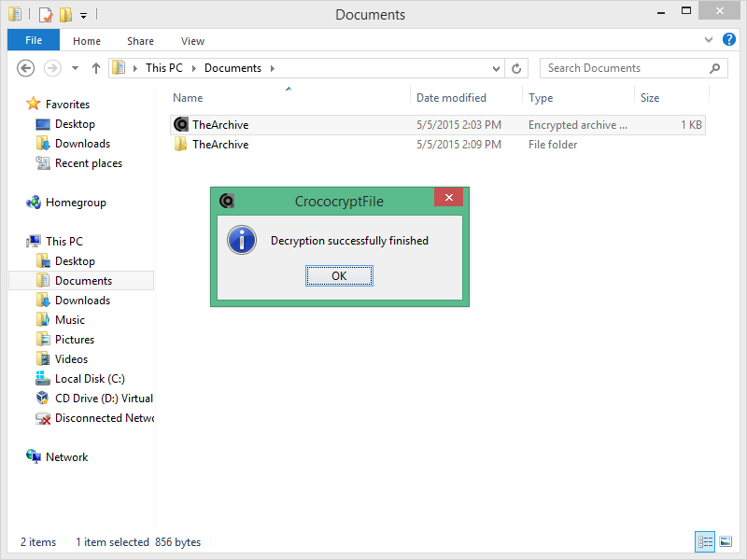Image resolution: width=747 pixels, height=560 pixels.
Task: Sort by the Type column header
Action: coord(541,98)
